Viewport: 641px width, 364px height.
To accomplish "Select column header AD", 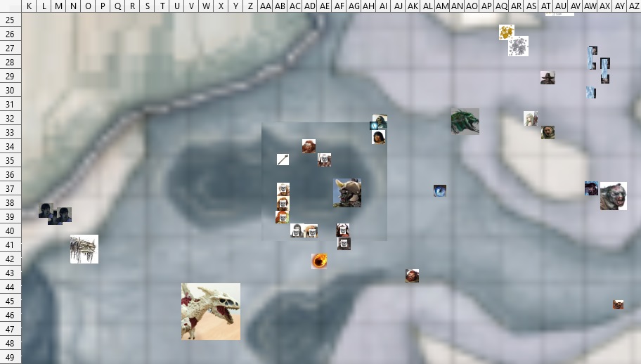I will (309, 6).
